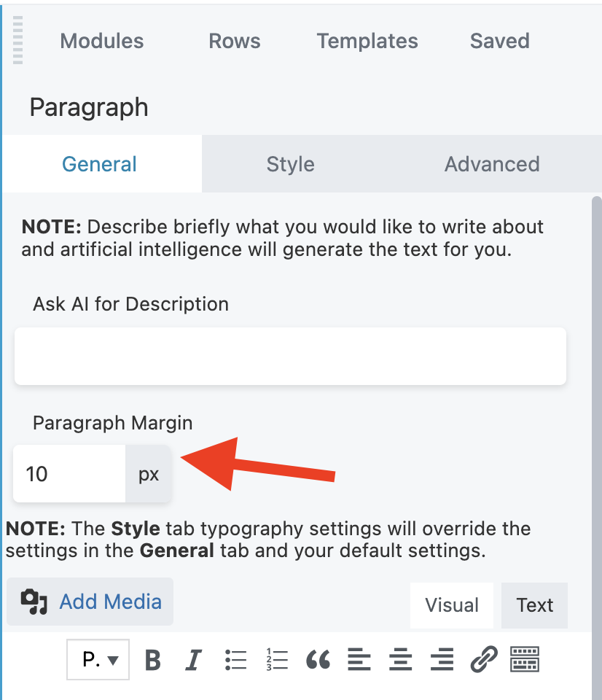The image size is (602, 700).
Task: Switch to the Visual editor mode
Action: [x=452, y=605]
